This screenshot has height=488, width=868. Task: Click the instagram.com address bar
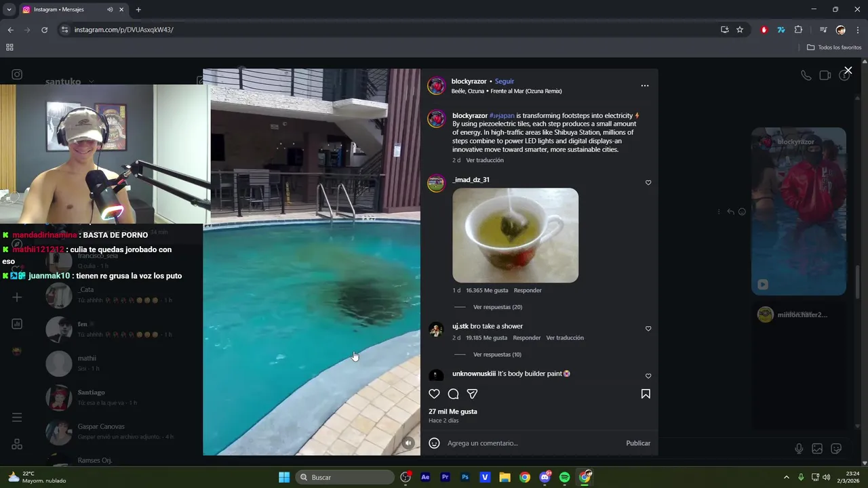point(387,30)
